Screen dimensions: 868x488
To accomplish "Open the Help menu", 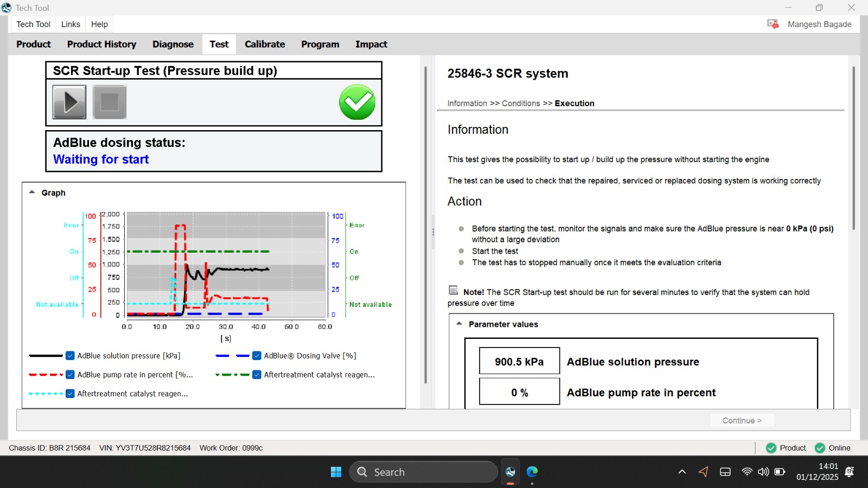I will point(99,24).
